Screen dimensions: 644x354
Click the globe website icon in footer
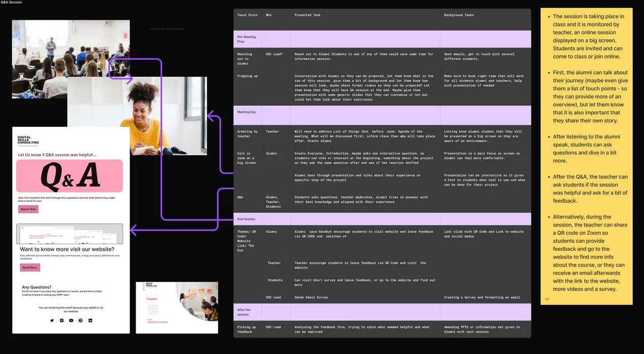80,321
